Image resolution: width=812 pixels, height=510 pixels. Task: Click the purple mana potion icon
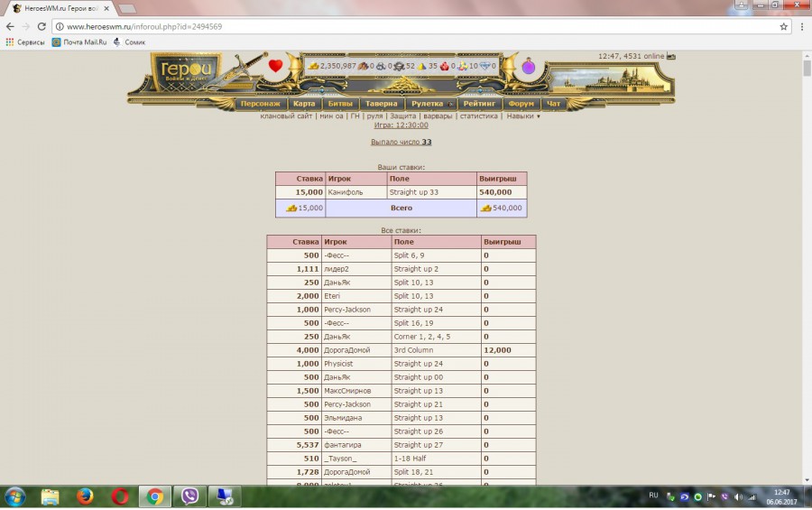click(x=528, y=67)
